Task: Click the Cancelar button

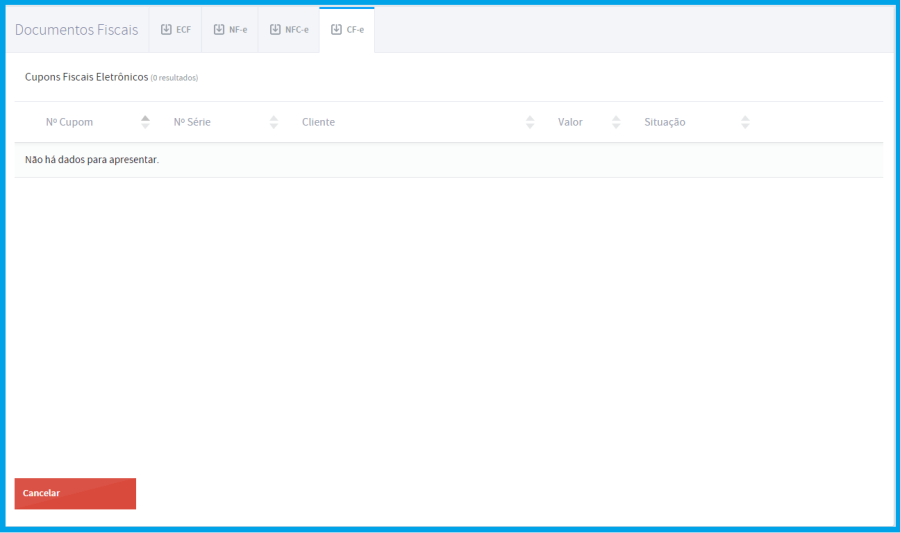Action: [75, 493]
